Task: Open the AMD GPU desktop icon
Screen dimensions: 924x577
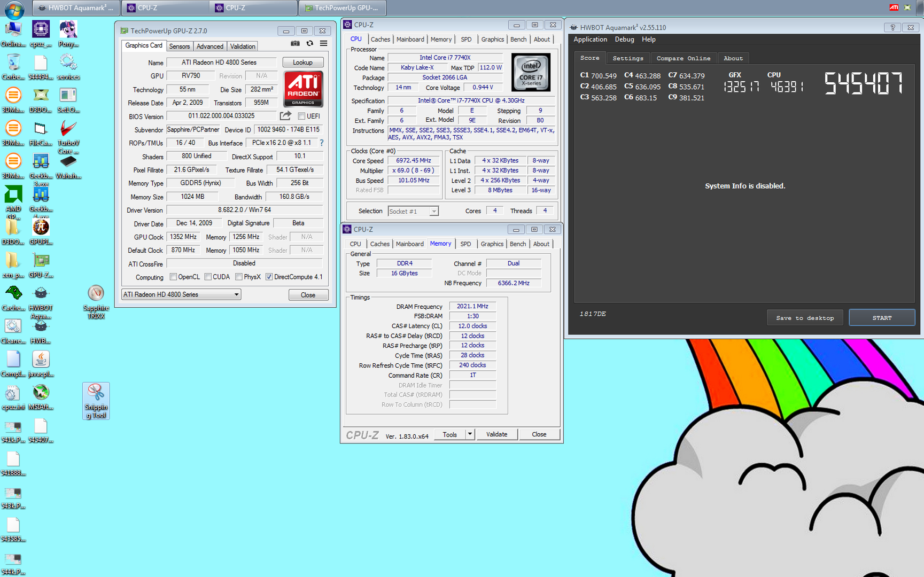Action: 13,202
